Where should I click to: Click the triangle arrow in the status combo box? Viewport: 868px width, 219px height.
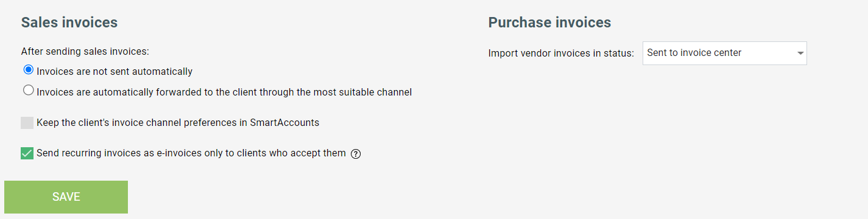pyautogui.click(x=800, y=54)
